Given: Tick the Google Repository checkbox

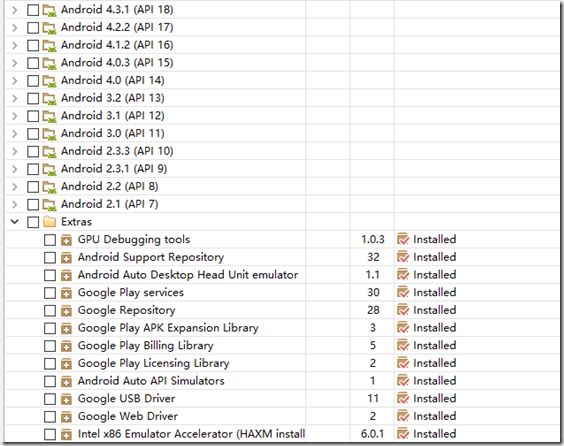Looking at the screenshot, I should pyautogui.click(x=50, y=310).
